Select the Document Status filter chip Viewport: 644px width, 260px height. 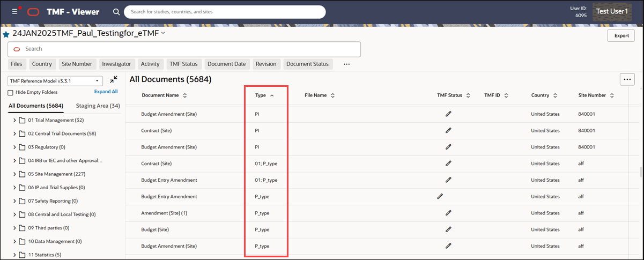click(307, 64)
